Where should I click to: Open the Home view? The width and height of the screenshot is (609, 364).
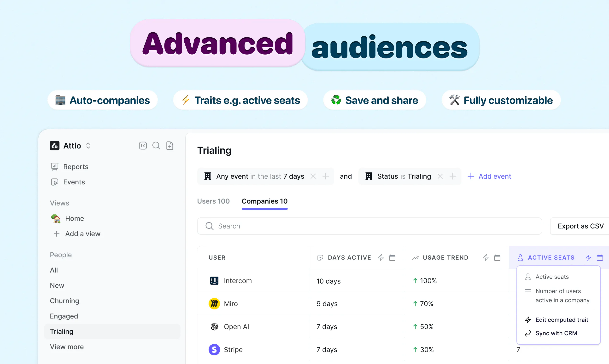[x=67, y=218]
